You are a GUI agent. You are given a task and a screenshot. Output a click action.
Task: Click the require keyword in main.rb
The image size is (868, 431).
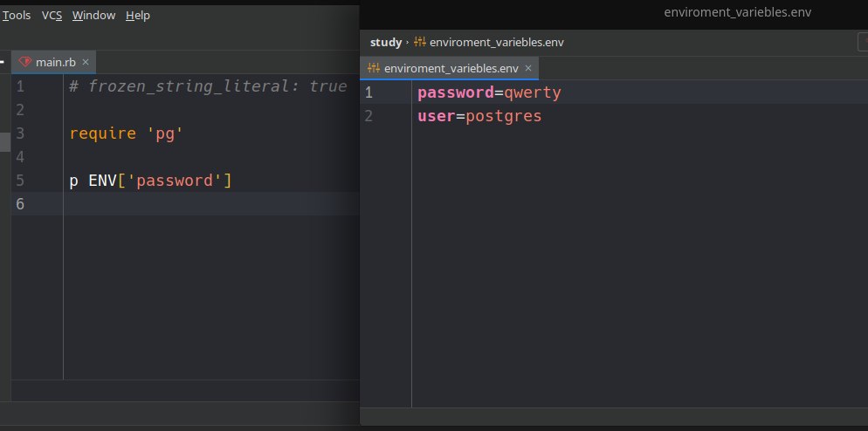(x=102, y=133)
